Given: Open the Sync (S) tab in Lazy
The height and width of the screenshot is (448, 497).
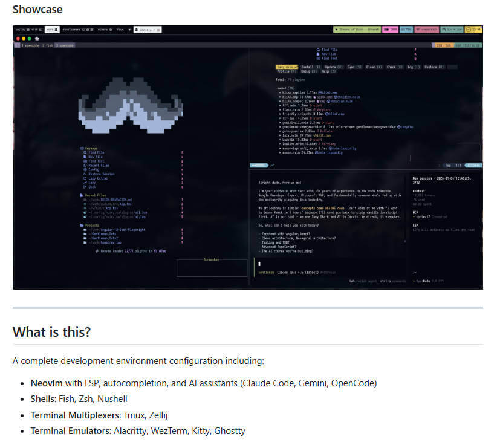Looking at the screenshot, I should (x=354, y=67).
